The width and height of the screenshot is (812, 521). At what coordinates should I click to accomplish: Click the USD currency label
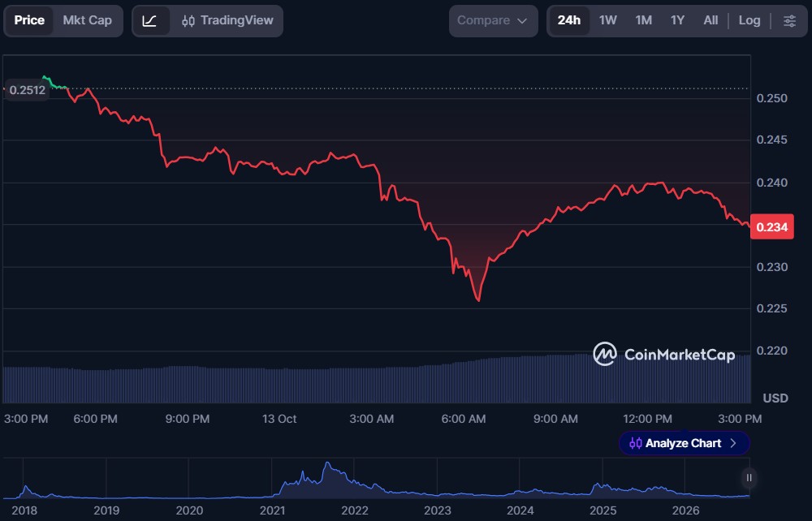point(775,398)
